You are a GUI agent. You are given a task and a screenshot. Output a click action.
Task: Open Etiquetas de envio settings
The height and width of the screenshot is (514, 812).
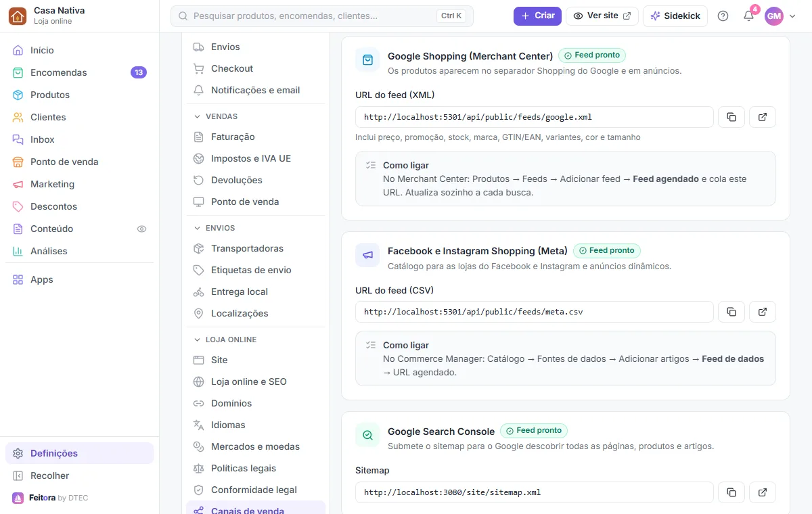tap(256, 270)
